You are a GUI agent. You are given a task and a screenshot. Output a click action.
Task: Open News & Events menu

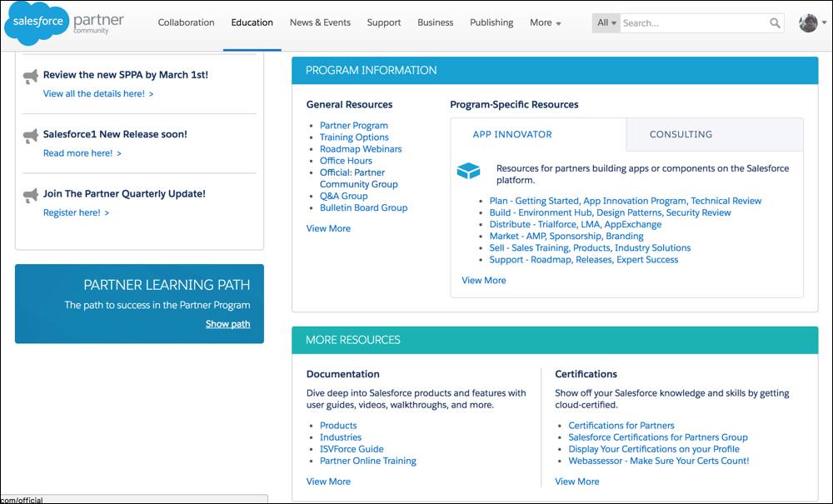[x=320, y=22]
